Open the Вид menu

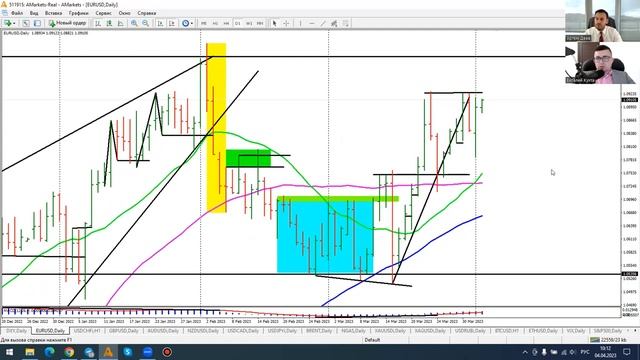(34, 13)
